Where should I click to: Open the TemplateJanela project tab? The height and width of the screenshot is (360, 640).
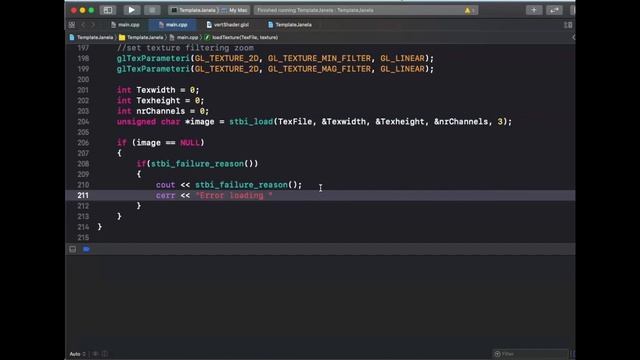click(x=290, y=25)
